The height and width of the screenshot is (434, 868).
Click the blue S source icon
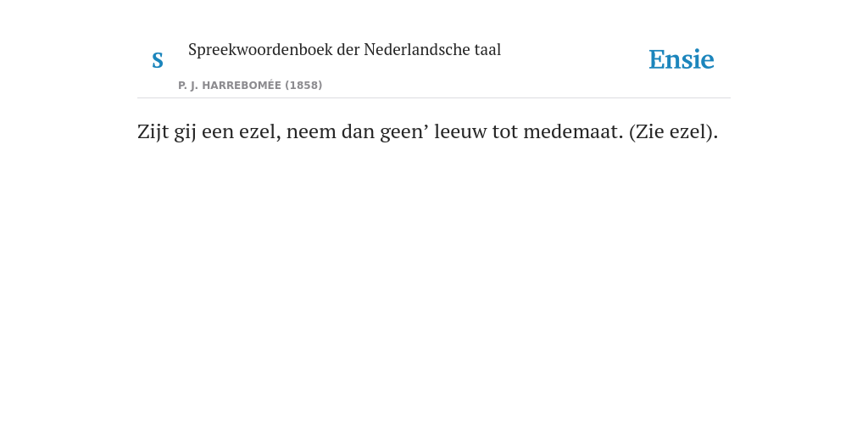(158, 60)
